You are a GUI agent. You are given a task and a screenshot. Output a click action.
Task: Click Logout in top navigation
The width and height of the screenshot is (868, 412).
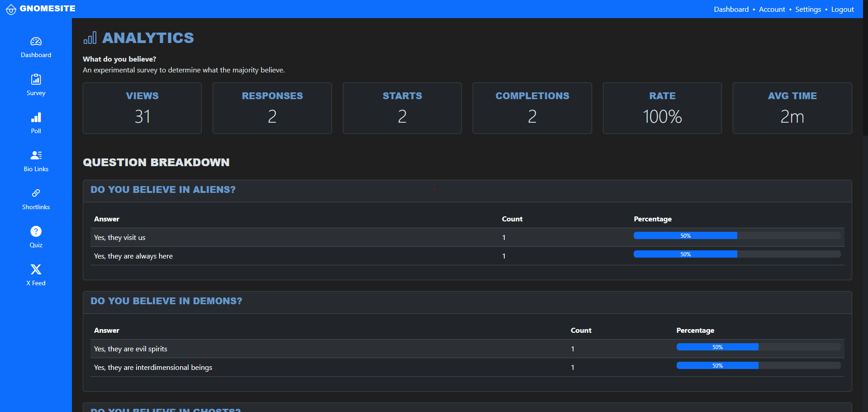point(842,10)
